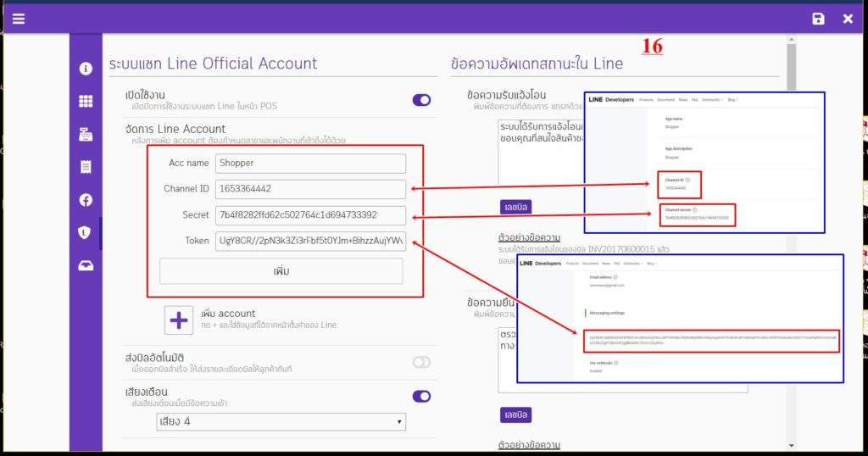The image size is (868, 456).
Task: Click the Channel ID input field
Action: [x=310, y=189]
